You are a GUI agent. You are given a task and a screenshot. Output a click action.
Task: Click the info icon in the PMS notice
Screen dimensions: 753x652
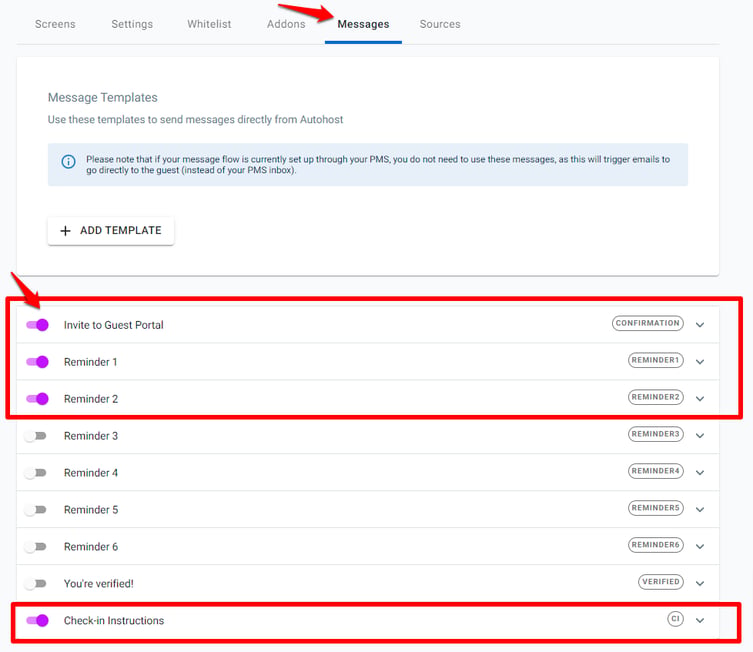coord(69,162)
